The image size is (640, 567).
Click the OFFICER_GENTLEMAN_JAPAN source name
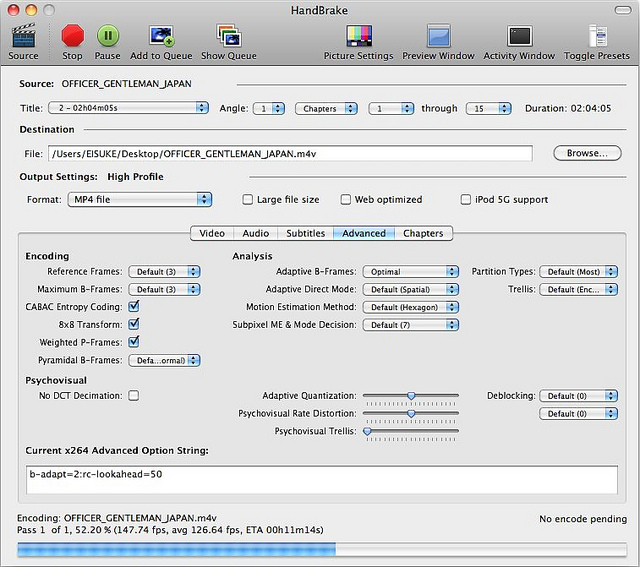pyautogui.click(x=127, y=84)
